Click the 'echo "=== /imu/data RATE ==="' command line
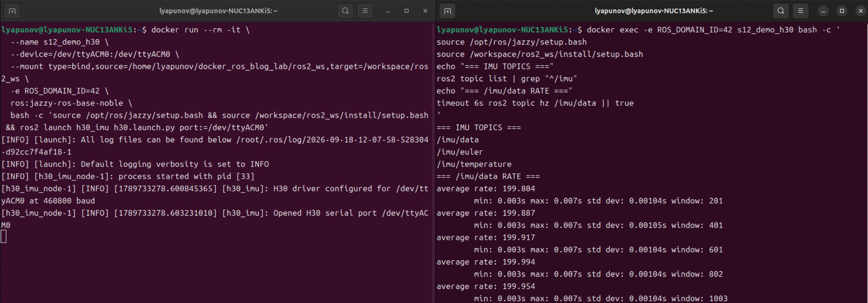 point(504,91)
